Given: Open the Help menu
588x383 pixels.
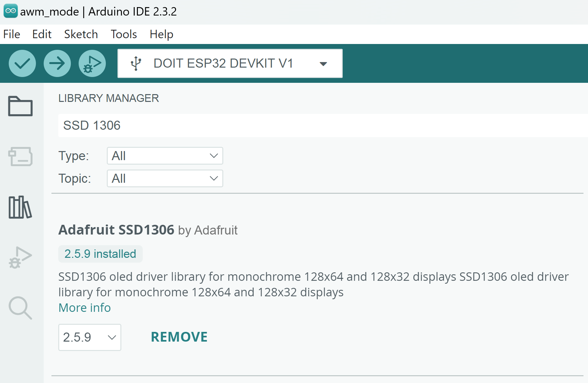Looking at the screenshot, I should (x=161, y=34).
